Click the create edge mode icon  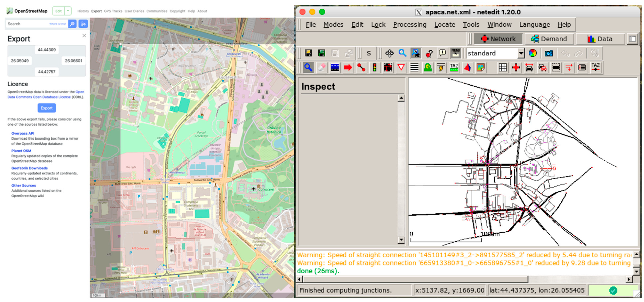pos(361,67)
